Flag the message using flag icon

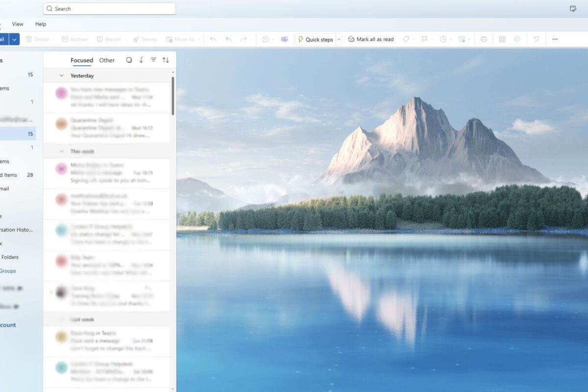[424, 39]
